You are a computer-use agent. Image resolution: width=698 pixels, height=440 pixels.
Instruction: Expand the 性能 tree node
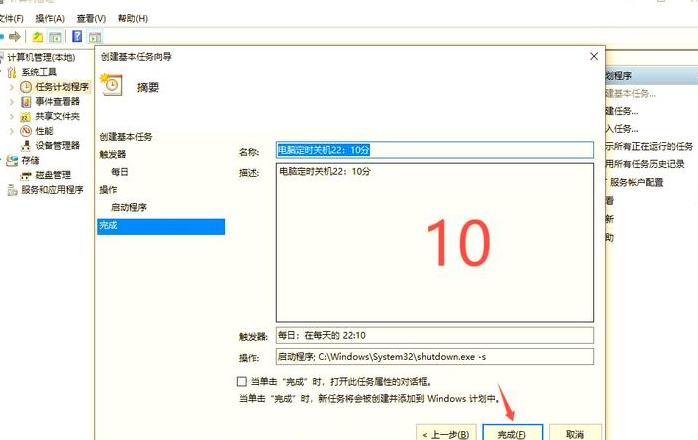pyautogui.click(x=12, y=131)
